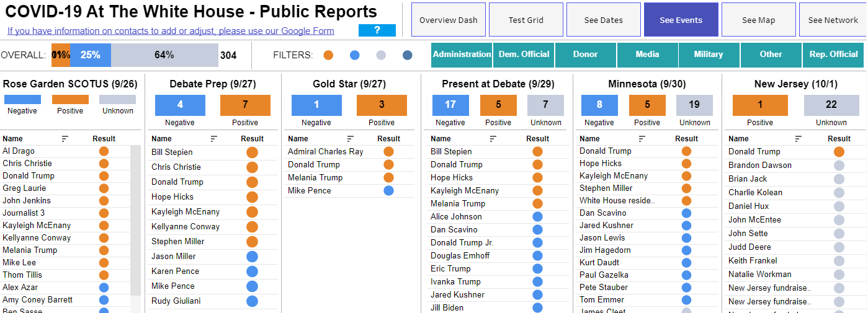The image size is (868, 313).
Task: Select Gold Star Negative count 1
Action: pyautogui.click(x=316, y=105)
